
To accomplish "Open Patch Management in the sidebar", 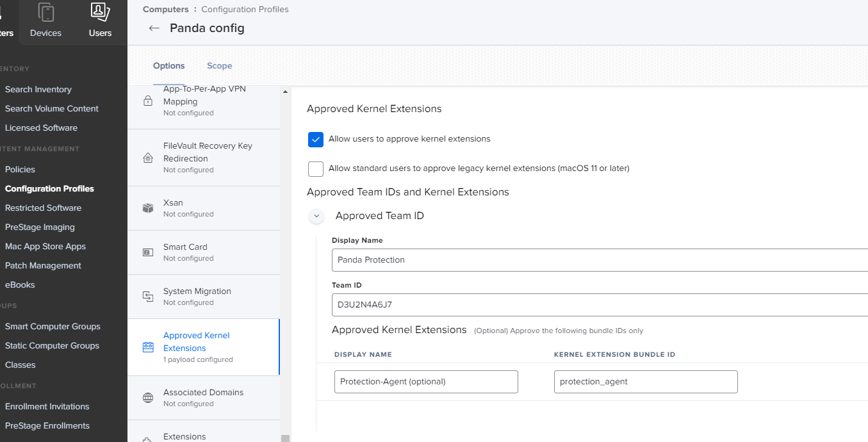I will pos(43,266).
